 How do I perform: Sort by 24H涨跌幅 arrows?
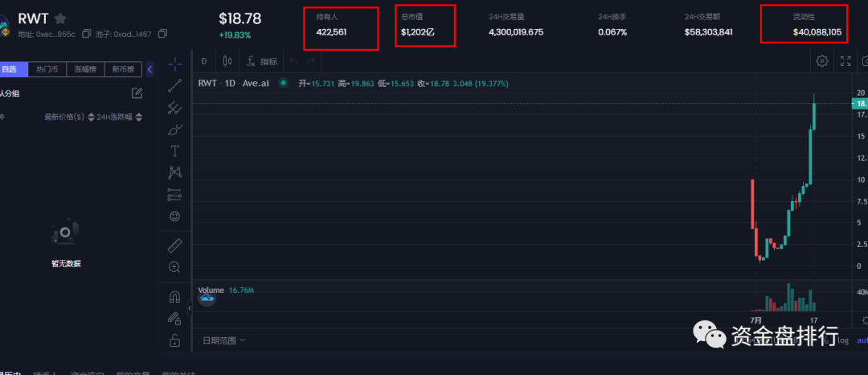click(x=139, y=117)
